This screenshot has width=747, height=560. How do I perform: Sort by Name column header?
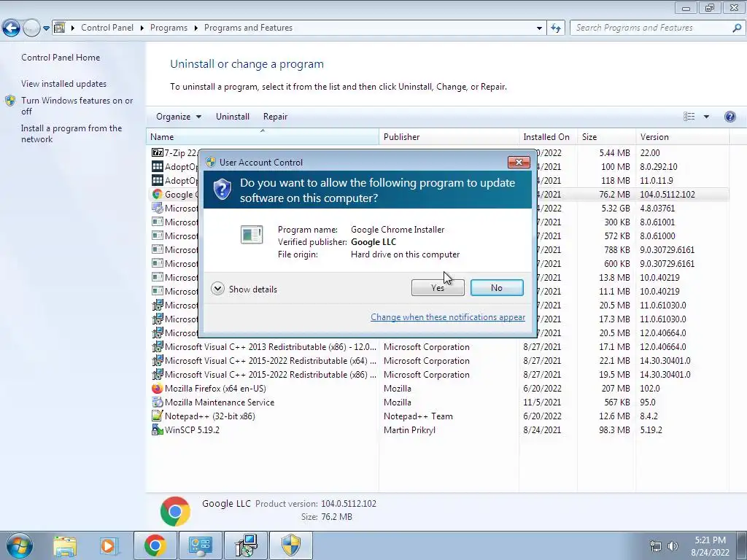coord(263,136)
